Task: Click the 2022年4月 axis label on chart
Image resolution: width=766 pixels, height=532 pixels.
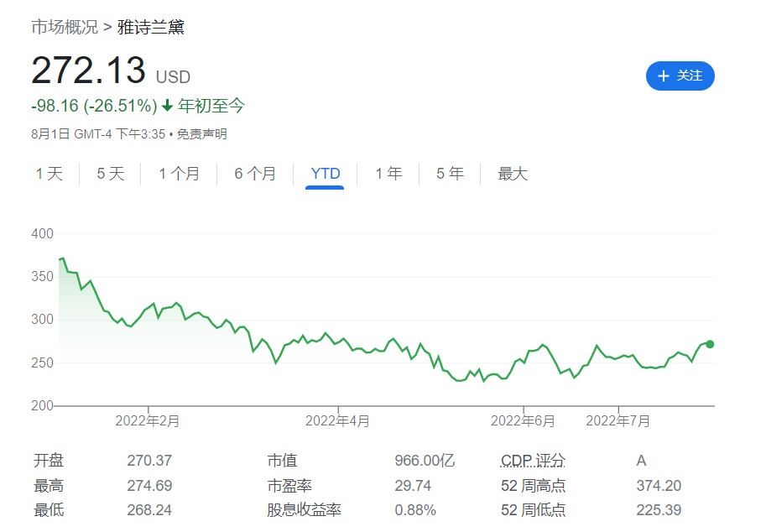Action: point(337,420)
